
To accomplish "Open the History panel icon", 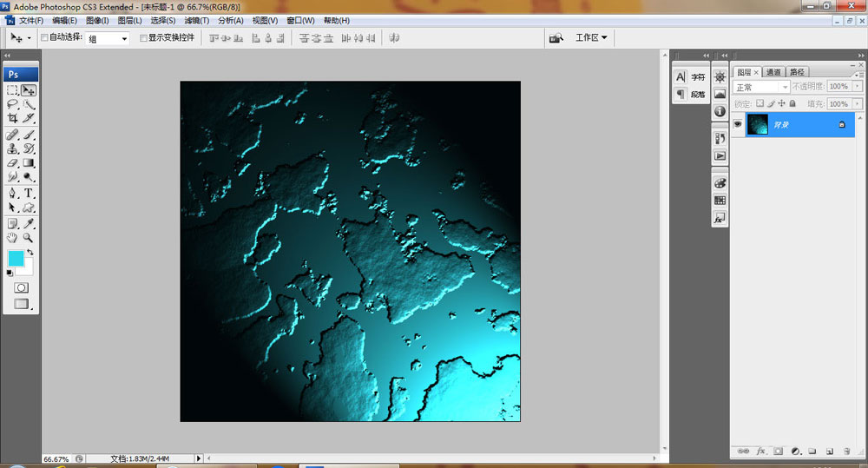I will (720, 138).
